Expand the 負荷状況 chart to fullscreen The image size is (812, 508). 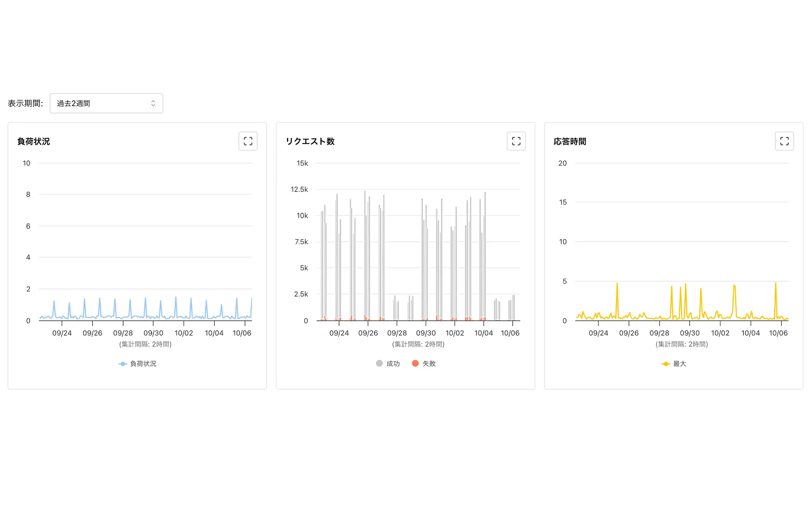point(248,141)
